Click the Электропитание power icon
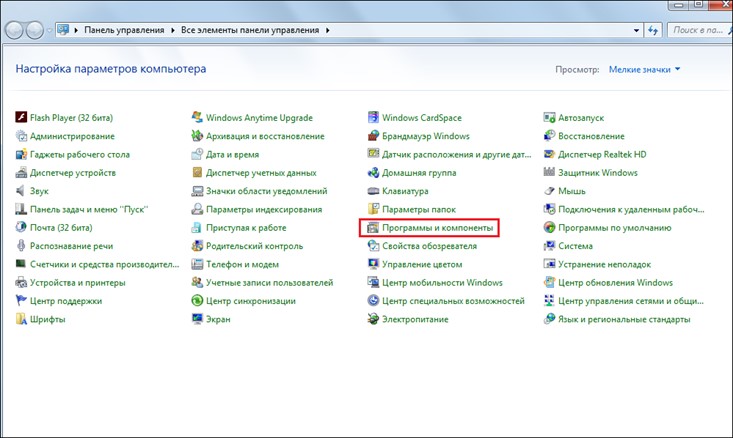The height and width of the screenshot is (438, 733). pyautogui.click(x=373, y=319)
